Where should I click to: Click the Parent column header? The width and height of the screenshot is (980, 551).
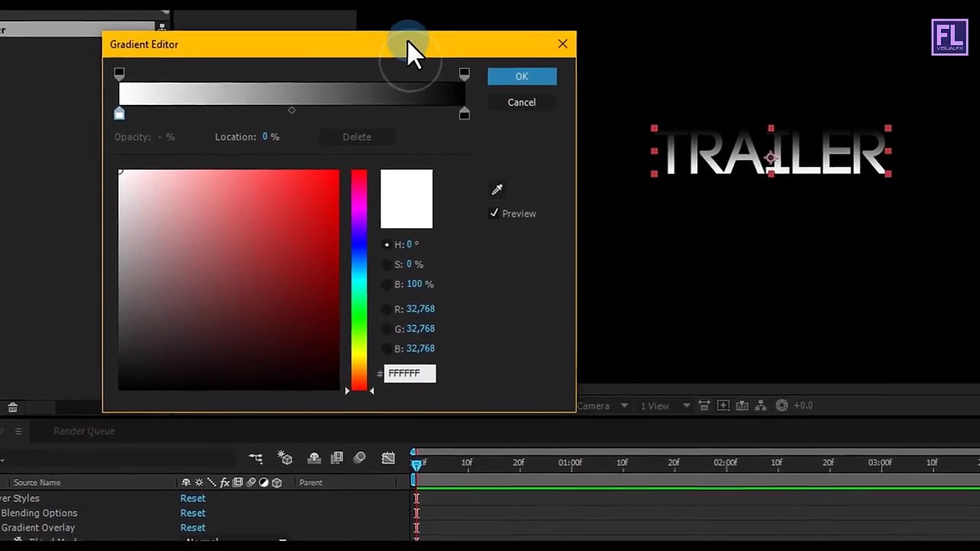tap(311, 482)
